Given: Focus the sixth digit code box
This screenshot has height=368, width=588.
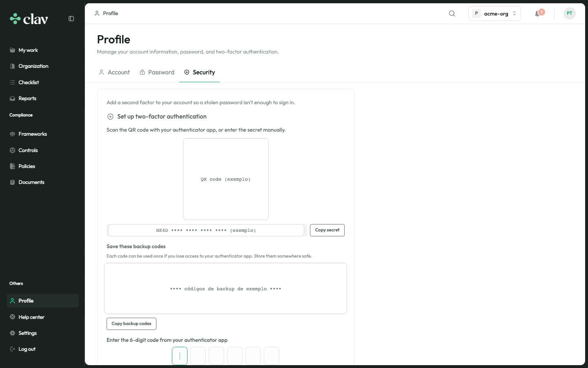Looking at the screenshot, I should pos(272,356).
